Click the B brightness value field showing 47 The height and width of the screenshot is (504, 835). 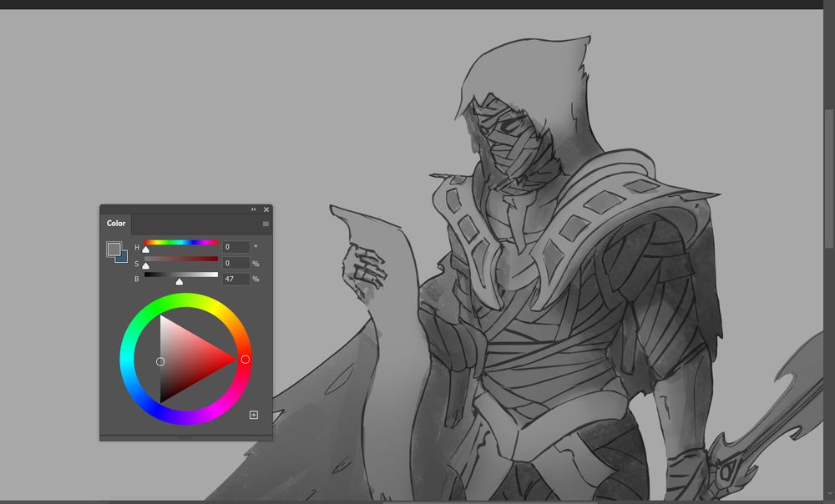[236, 279]
